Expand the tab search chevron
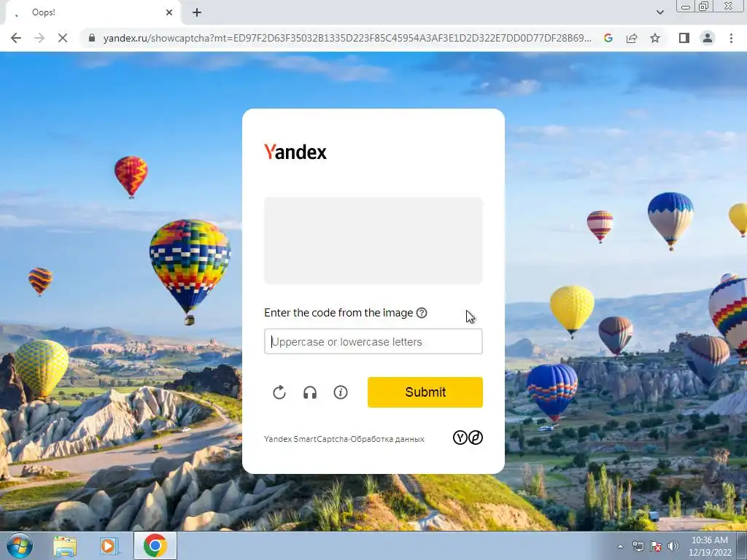Viewport: 747px width, 560px height. (659, 12)
